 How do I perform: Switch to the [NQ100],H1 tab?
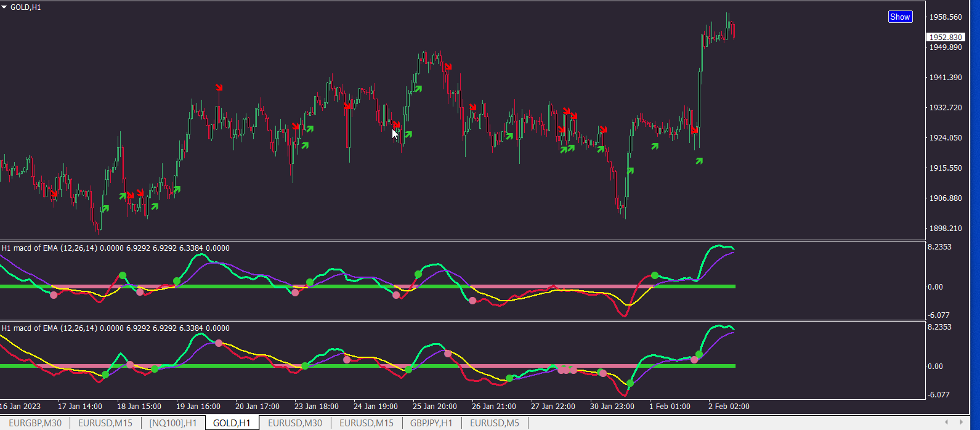173,423
